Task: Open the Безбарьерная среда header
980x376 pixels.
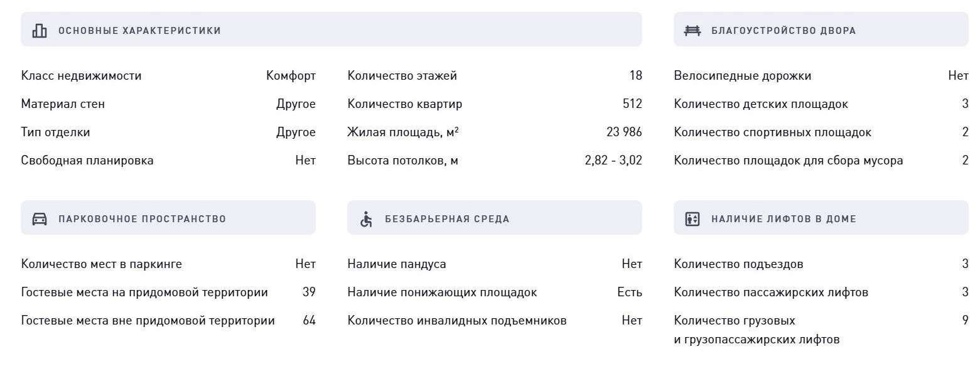Action: coord(495,218)
